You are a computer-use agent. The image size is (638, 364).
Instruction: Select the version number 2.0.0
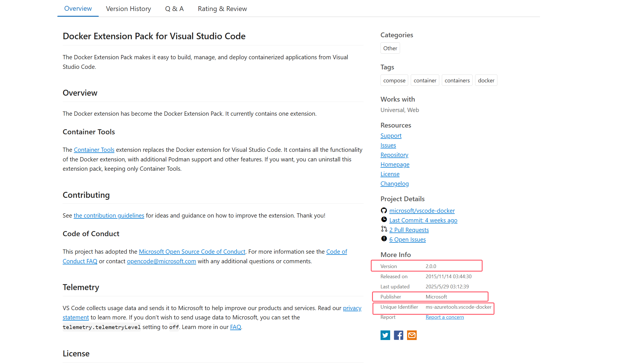(431, 266)
